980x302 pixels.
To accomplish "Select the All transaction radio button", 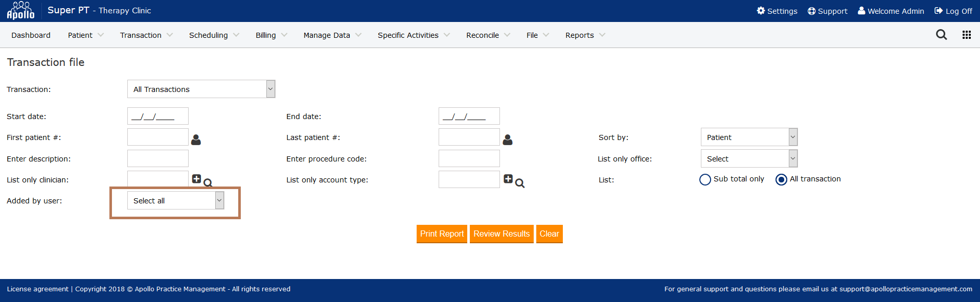I will point(781,179).
